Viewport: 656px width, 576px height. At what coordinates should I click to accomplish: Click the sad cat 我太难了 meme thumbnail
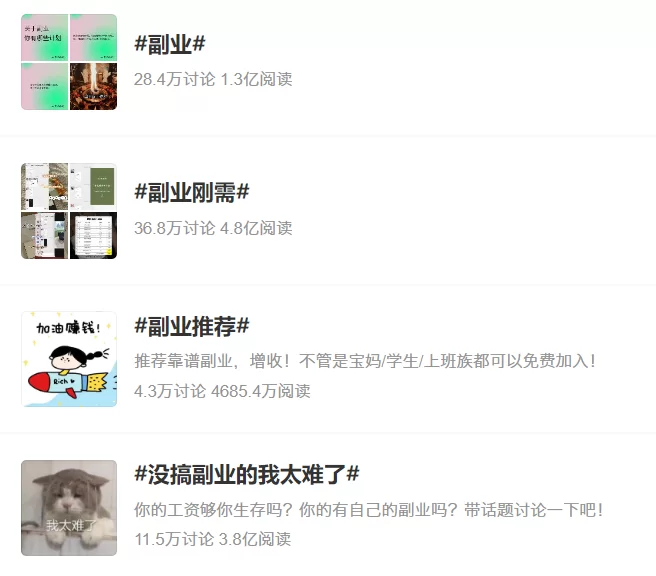(x=69, y=508)
